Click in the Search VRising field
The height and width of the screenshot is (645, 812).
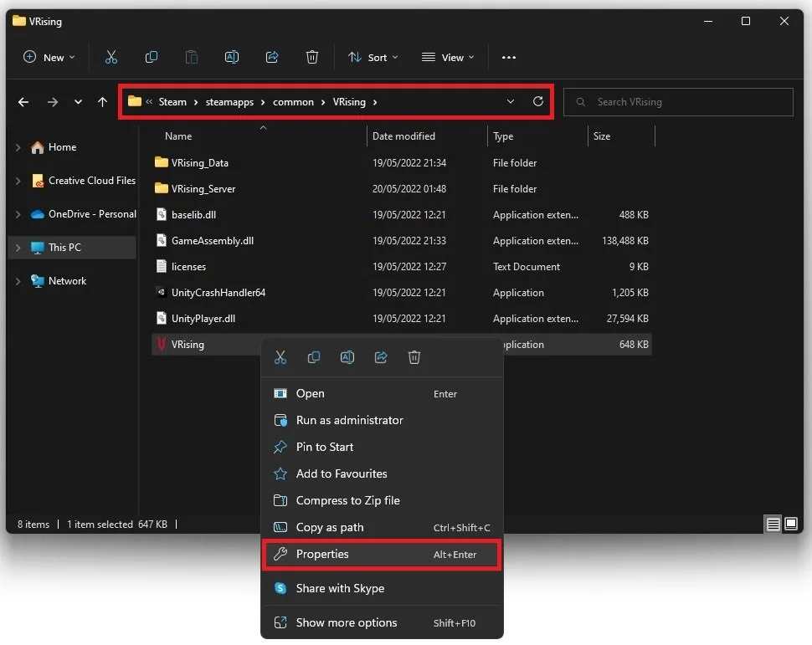pyautogui.click(x=678, y=102)
